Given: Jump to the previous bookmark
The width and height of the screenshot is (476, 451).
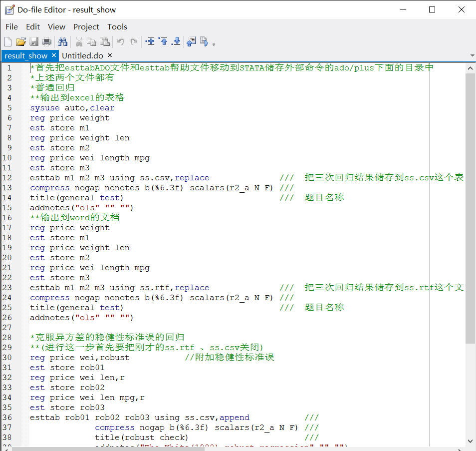Looking at the screenshot, I should point(163,41).
